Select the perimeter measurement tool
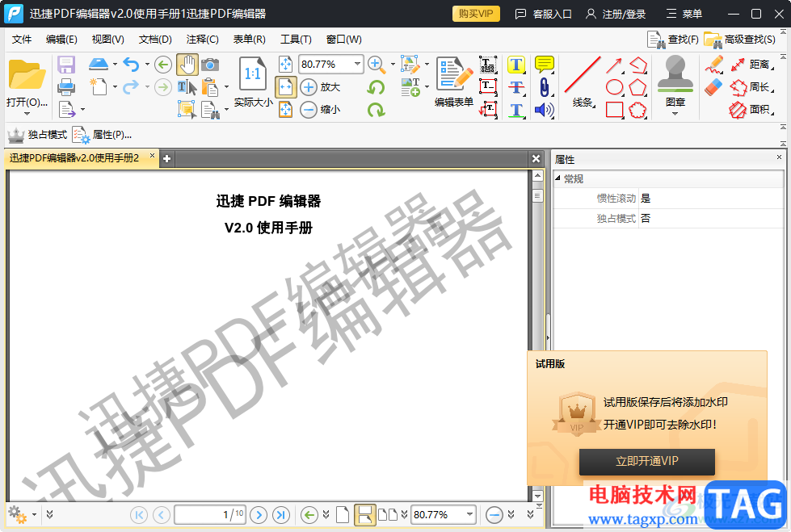Screen dimensions: 791x532 coord(752,87)
